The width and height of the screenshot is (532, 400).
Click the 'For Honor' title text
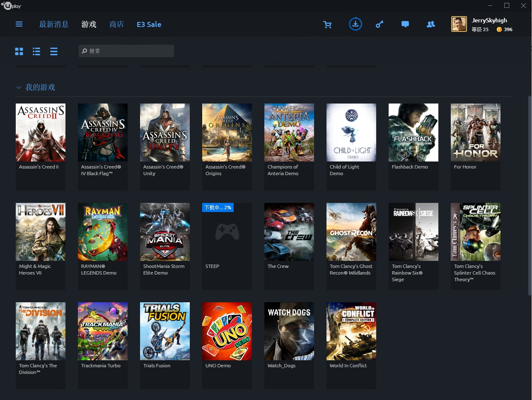pyautogui.click(x=465, y=167)
